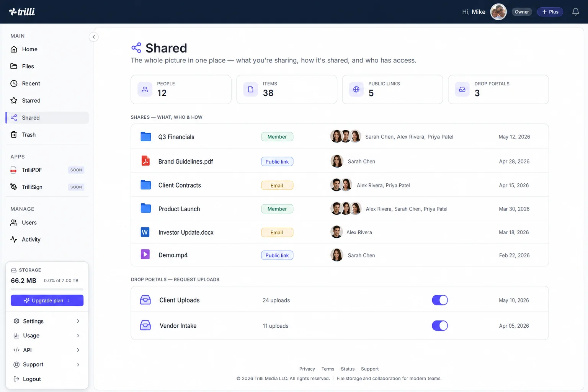The height and width of the screenshot is (392, 588).
Task: Click the Client Uploads portal icon
Action: (145, 300)
